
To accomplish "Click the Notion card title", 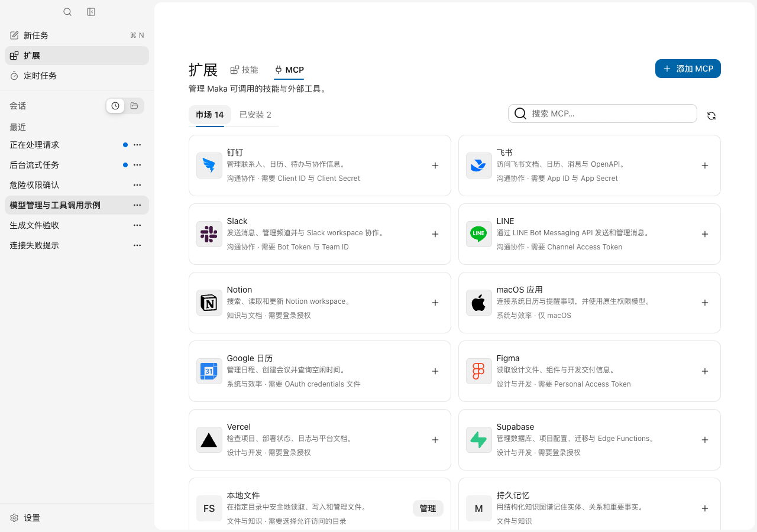I will point(240,290).
